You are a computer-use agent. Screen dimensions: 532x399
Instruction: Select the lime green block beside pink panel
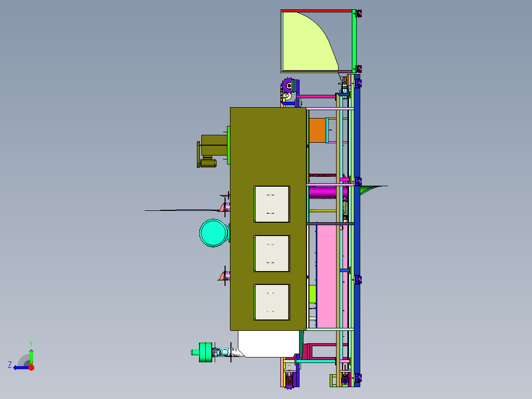click(x=312, y=294)
